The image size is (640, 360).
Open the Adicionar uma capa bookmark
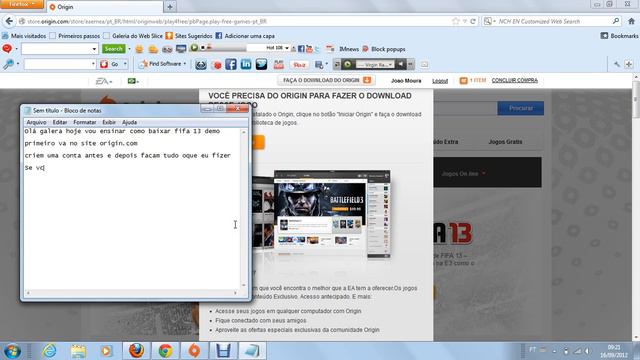pos(245,36)
